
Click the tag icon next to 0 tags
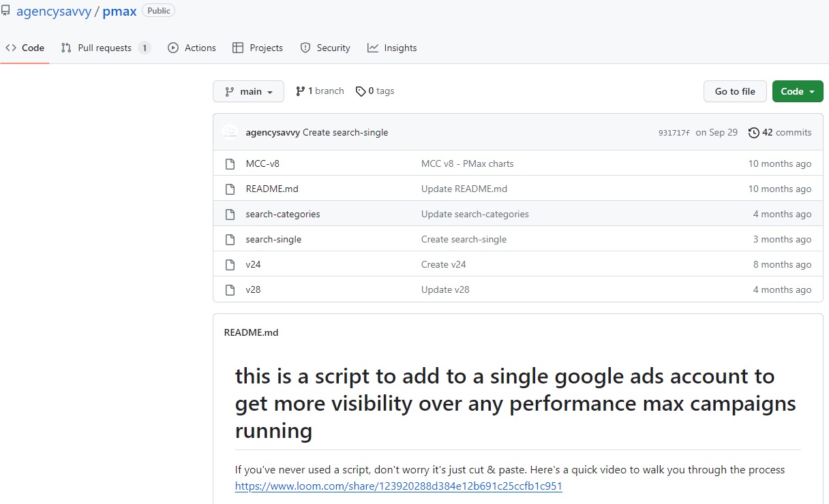tap(360, 90)
